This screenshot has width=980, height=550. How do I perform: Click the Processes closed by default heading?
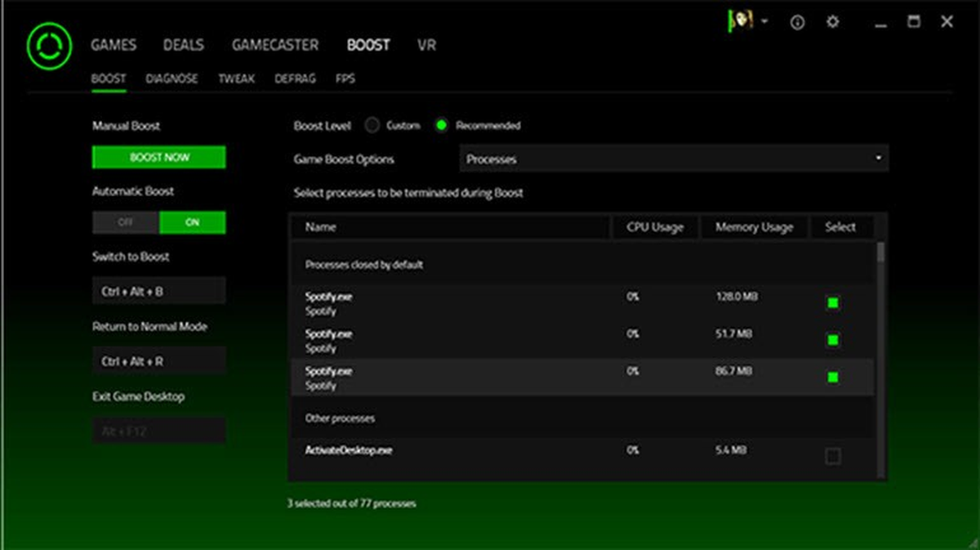364,265
